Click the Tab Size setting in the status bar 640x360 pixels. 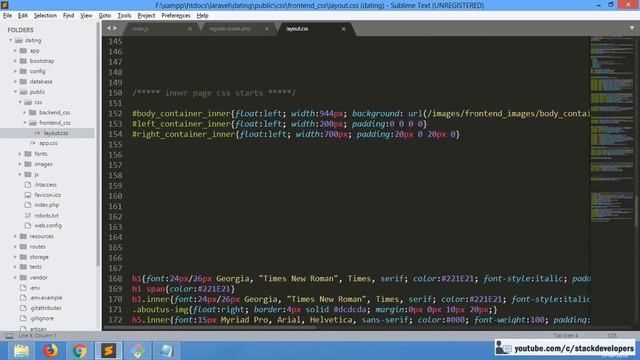(x=565, y=336)
